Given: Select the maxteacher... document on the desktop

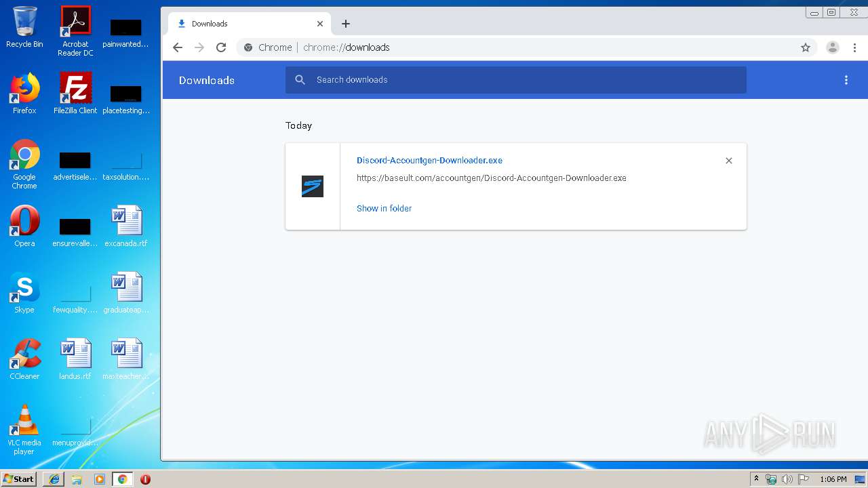Looking at the screenshot, I should 126,359.
